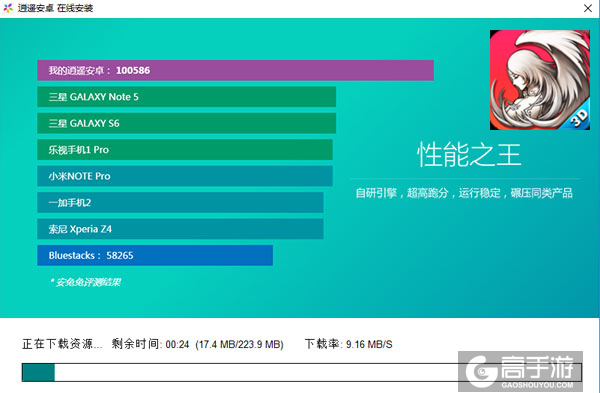This screenshot has width=600, height=393.
Task: Click the 性能之王 headline
Action: coord(469,155)
